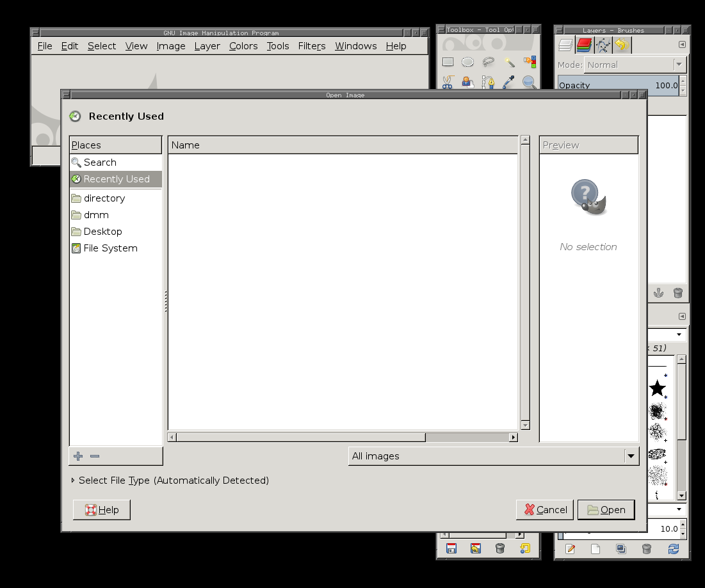Select the Desktop folder in Places
Image resolution: width=705 pixels, height=588 pixels.
115,232
